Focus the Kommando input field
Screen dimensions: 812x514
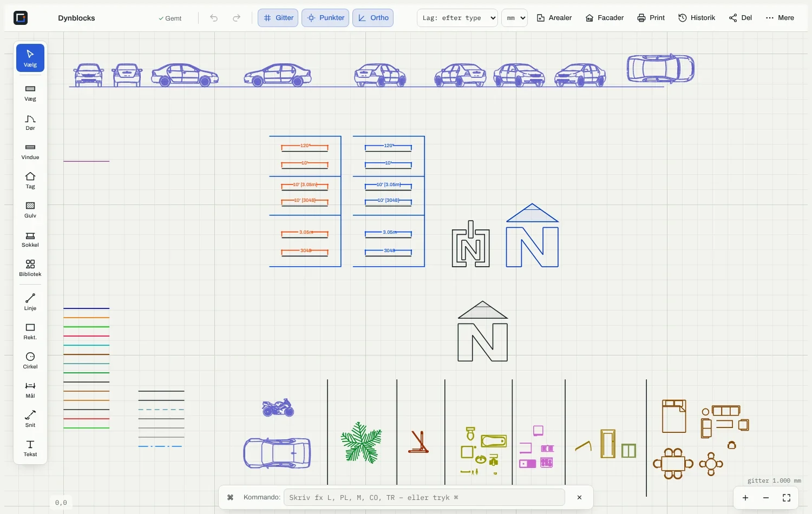[424, 498]
